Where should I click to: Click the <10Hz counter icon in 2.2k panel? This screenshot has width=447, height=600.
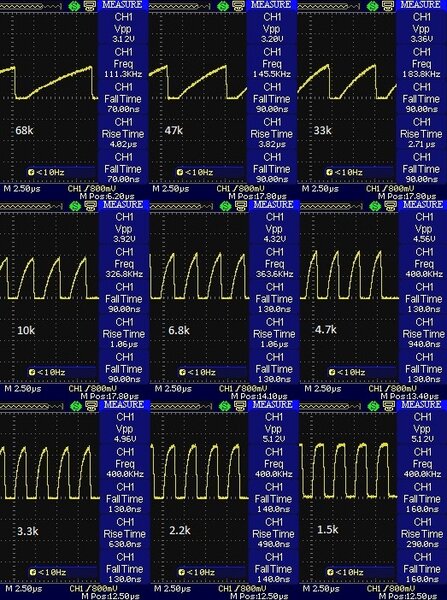tap(181, 572)
